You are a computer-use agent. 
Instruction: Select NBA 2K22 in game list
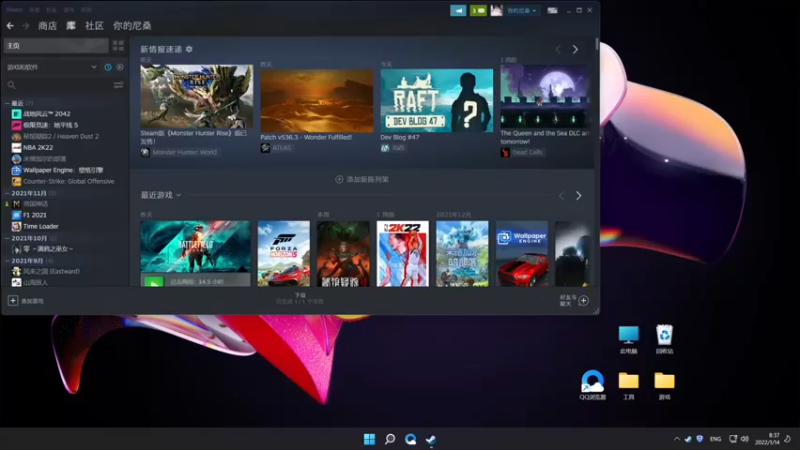tap(38, 147)
